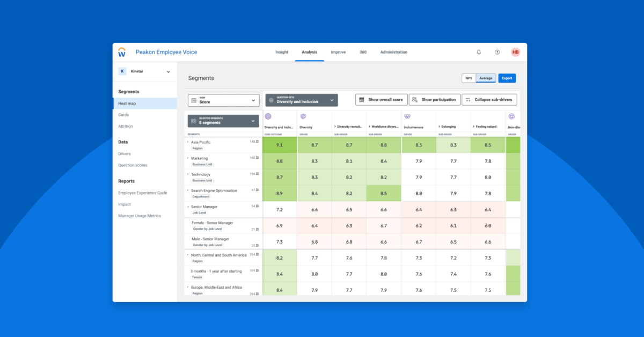This screenshot has width=644, height=337.
Task: Select the green 9.1 heatmap cell
Action: [279, 144]
